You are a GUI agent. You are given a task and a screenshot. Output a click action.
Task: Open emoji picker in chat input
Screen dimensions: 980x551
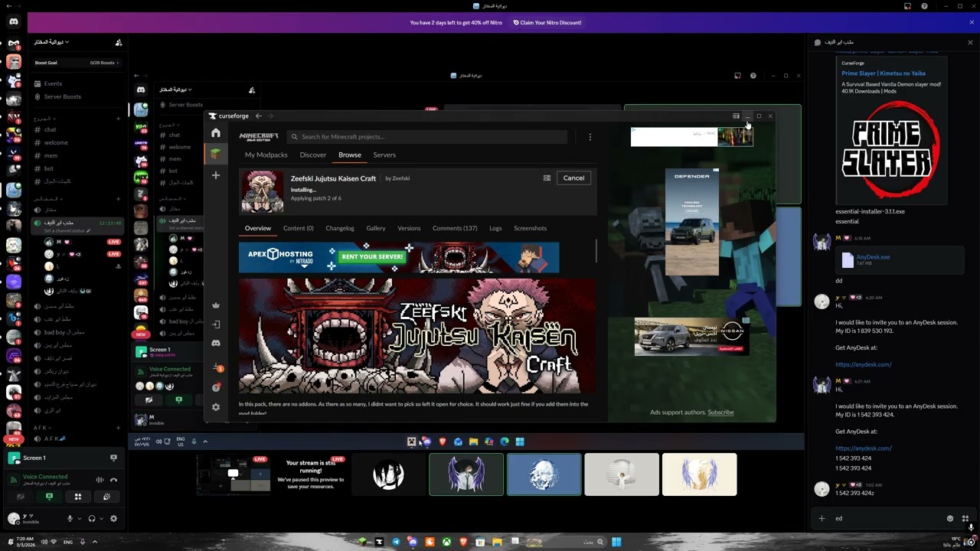click(950, 518)
